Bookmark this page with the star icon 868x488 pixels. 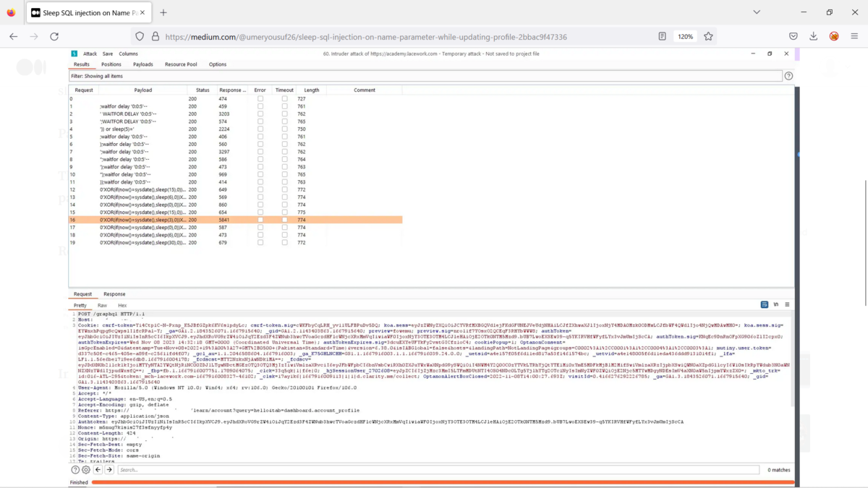pyautogui.click(x=708, y=36)
